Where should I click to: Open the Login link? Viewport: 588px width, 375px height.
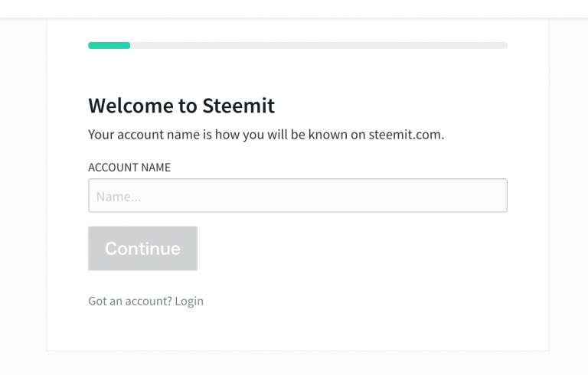click(189, 301)
